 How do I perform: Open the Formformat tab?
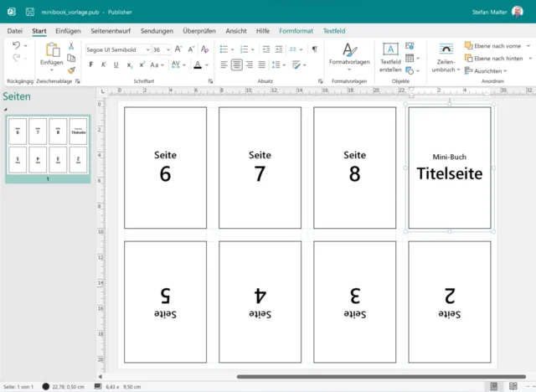(296, 31)
